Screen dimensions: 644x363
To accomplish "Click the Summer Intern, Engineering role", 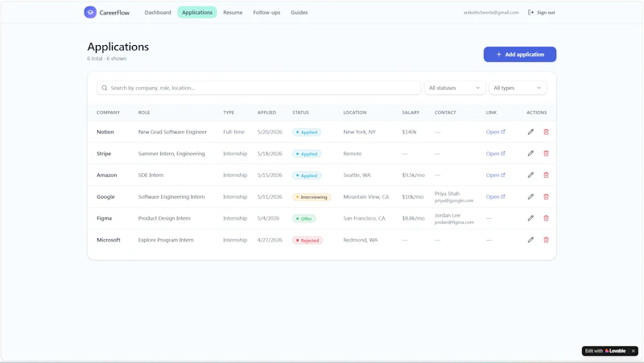I will coord(171,154).
